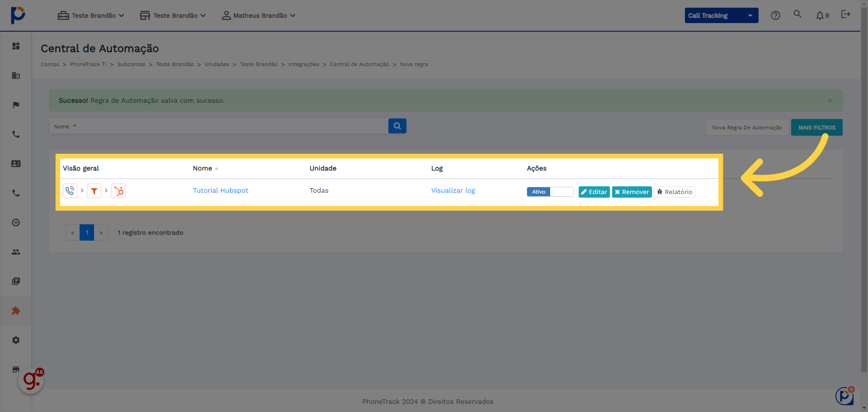Open Relatório for Tutorial Hubspot
868x412 pixels.
pyautogui.click(x=675, y=192)
